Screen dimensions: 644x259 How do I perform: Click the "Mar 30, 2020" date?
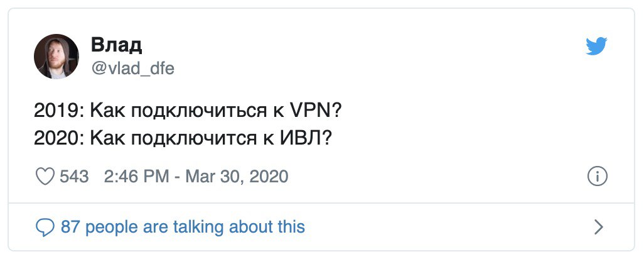point(235,177)
